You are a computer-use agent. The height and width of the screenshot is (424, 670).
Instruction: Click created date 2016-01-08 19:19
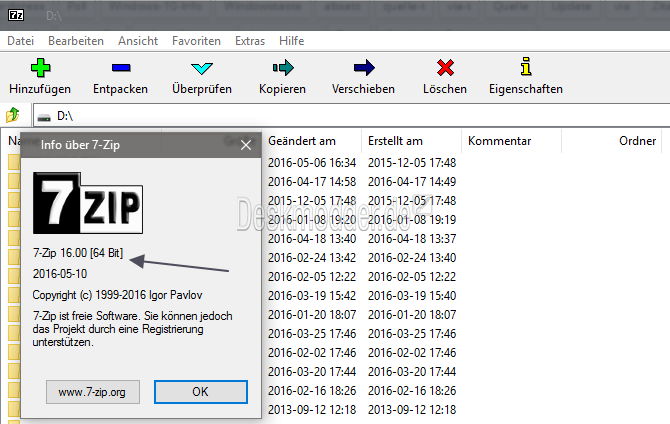click(x=412, y=220)
